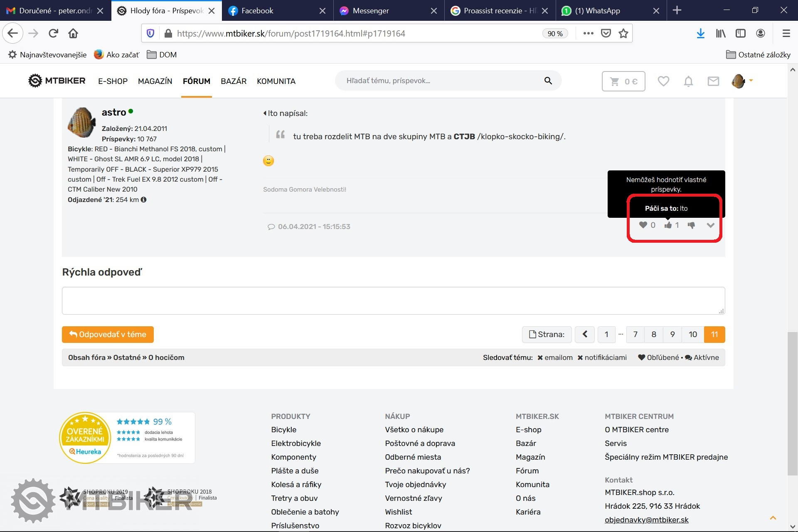Screen dimensions: 798x532
Task: Open the wishlist heart in the header
Action: tap(663, 81)
